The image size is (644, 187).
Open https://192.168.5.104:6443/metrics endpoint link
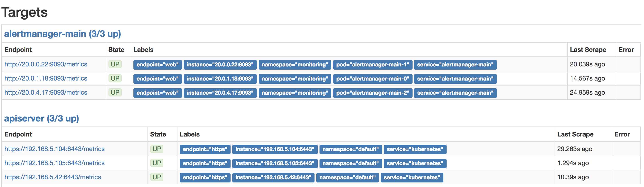[x=54, y=149]
